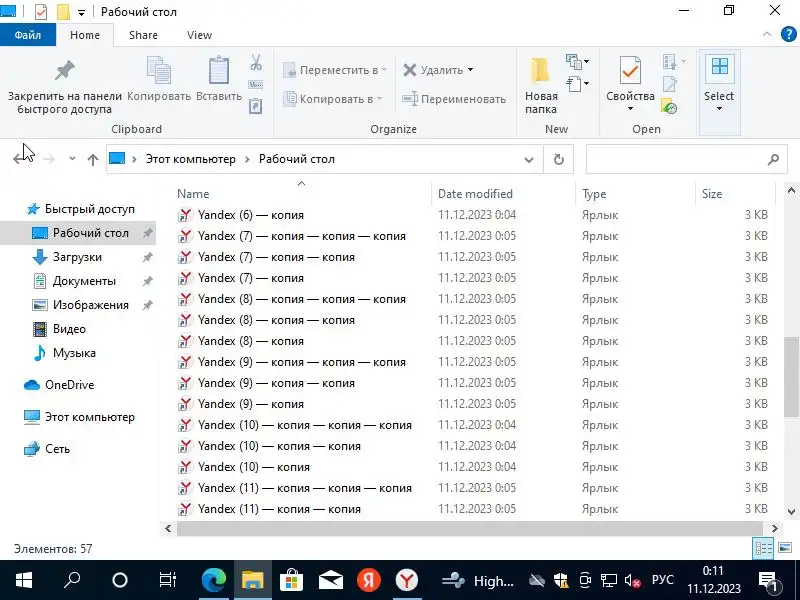The height and width of the screenshot is (600, 800).
Task: Sort by the Date modified column header
Action: [x=475, y=194]
